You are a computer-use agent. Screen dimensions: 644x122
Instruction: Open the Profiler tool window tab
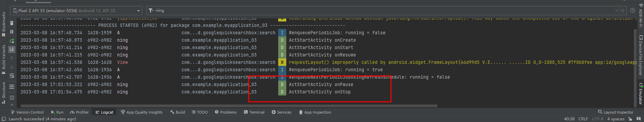coord(79,112)
